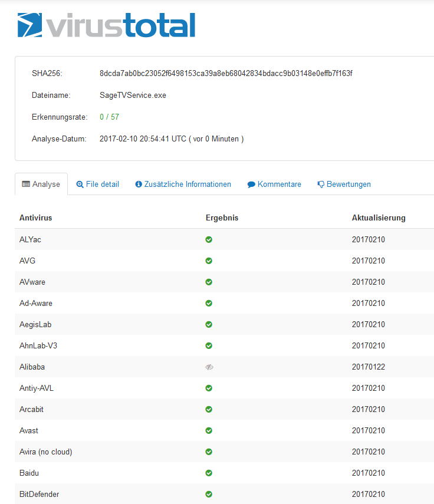
Task: Click the Dateiname label
Action: pyautogui.click(x=51, y=95)
